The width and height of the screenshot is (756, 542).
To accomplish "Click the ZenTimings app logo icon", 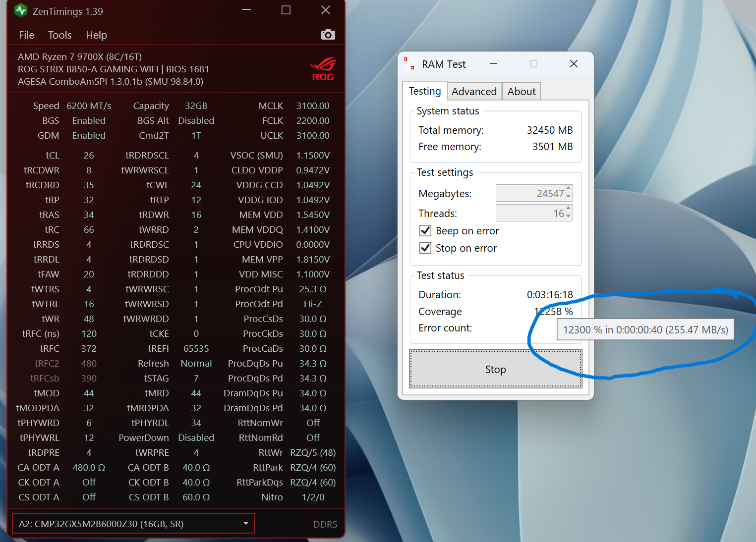I will coord(21,10).
